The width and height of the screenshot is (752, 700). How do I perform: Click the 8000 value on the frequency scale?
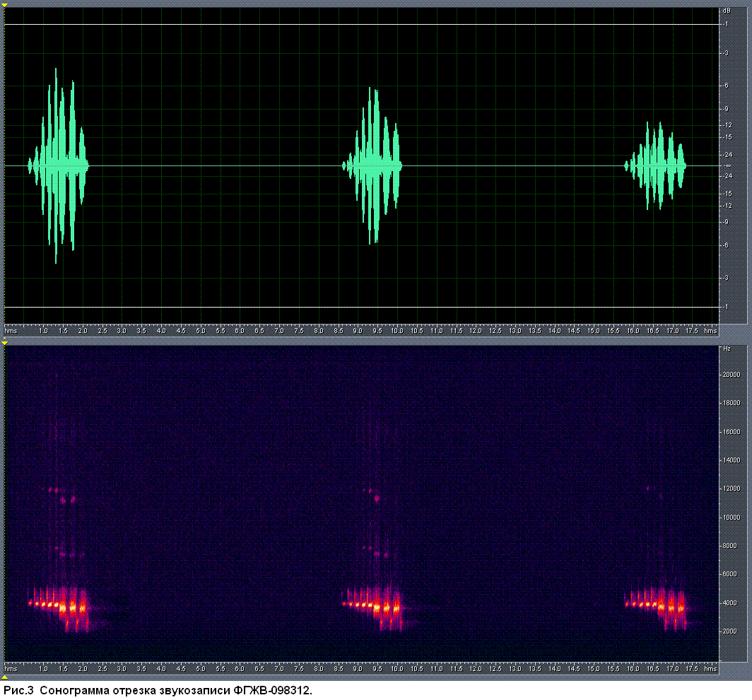click(730, 546)
